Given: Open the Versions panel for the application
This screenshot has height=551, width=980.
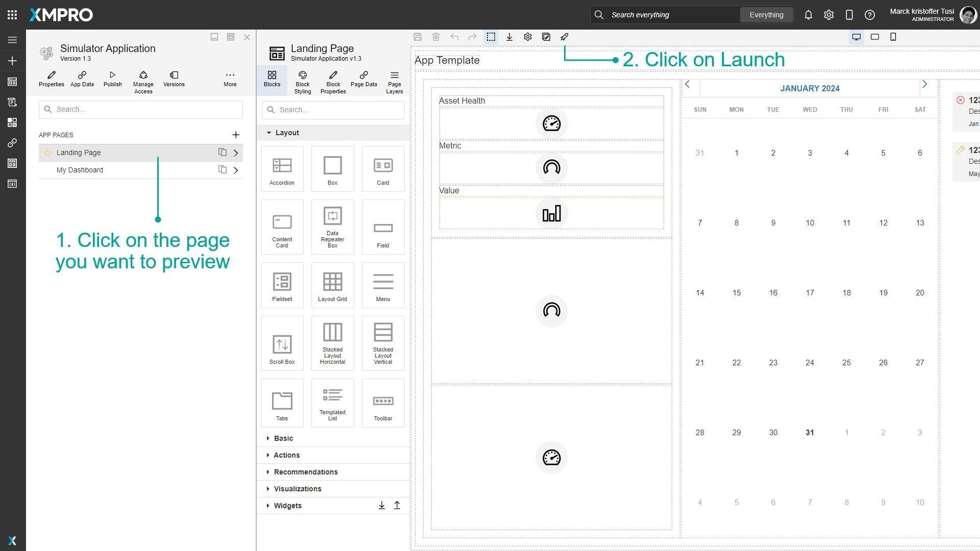Looking at the screenshot, I should point(174,80).
